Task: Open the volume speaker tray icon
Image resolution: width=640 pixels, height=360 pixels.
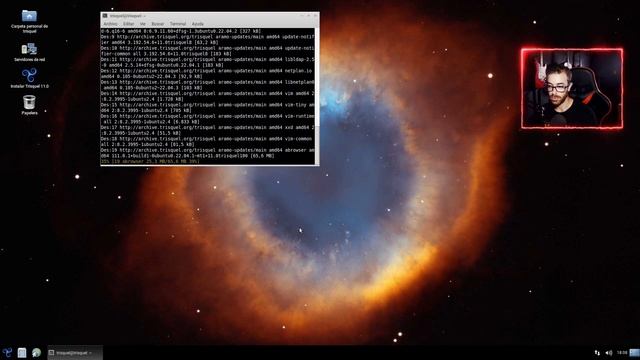Action: pyautogui.click(x=609, y=353)
